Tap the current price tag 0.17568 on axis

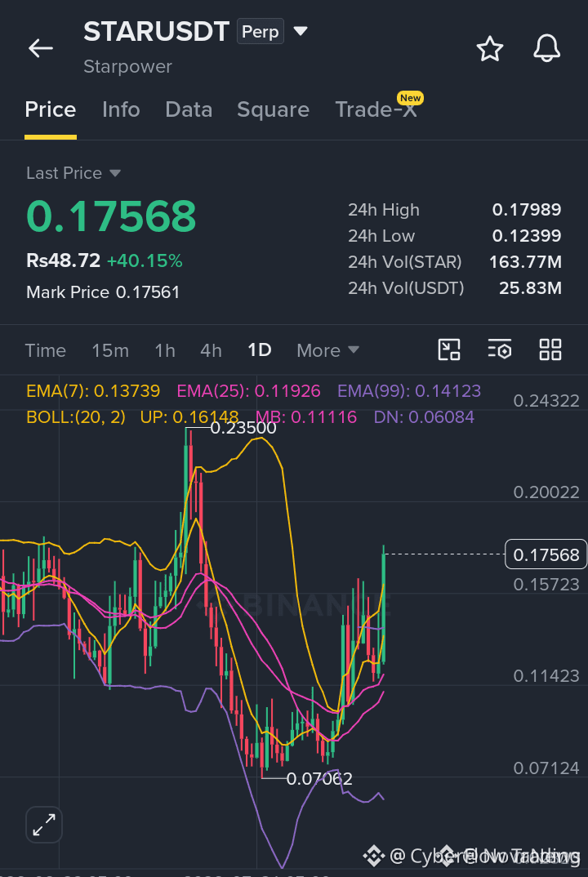coord(546,554)
